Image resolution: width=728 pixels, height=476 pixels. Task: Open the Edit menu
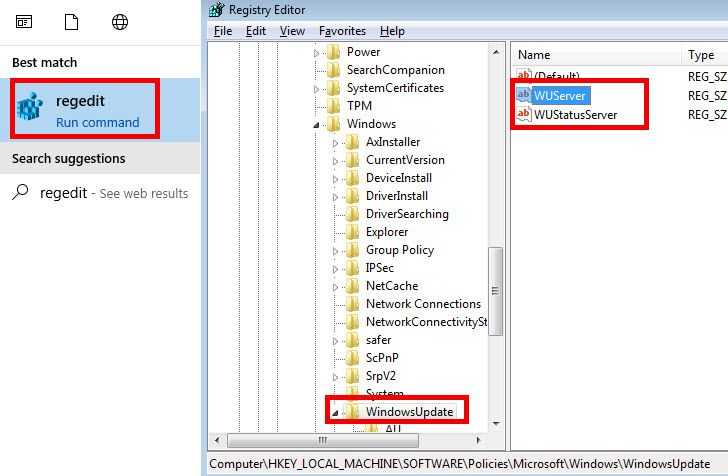(256, 31)
